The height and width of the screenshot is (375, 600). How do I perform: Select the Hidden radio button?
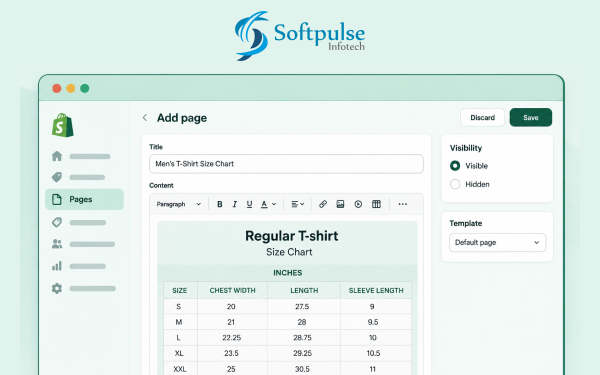point(455,184)
